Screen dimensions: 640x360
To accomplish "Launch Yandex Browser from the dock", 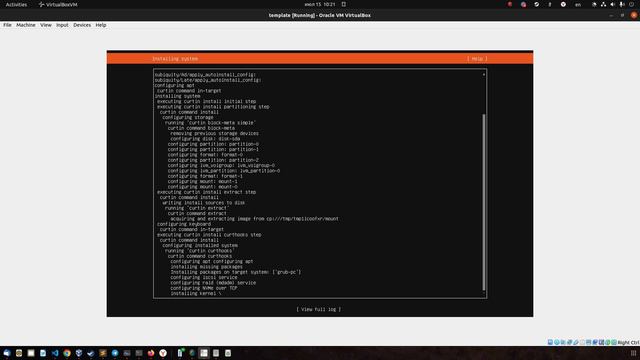I will click(x=163, y=353).
